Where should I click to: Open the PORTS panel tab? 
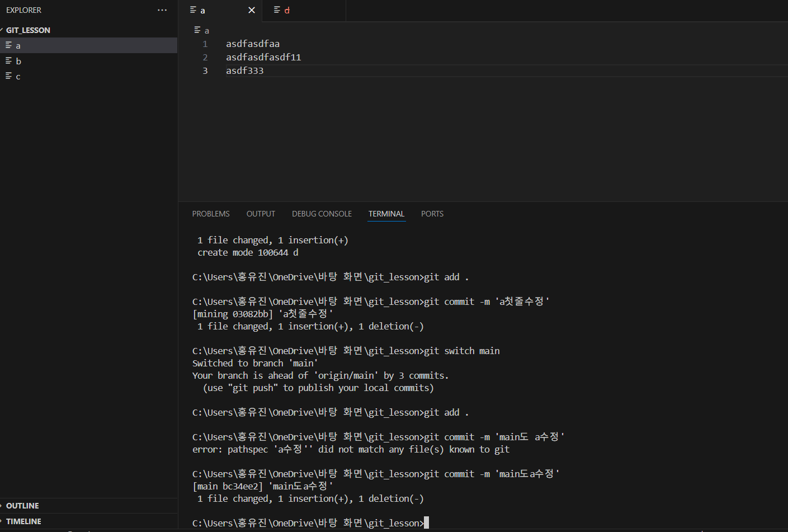coord(432,214)
